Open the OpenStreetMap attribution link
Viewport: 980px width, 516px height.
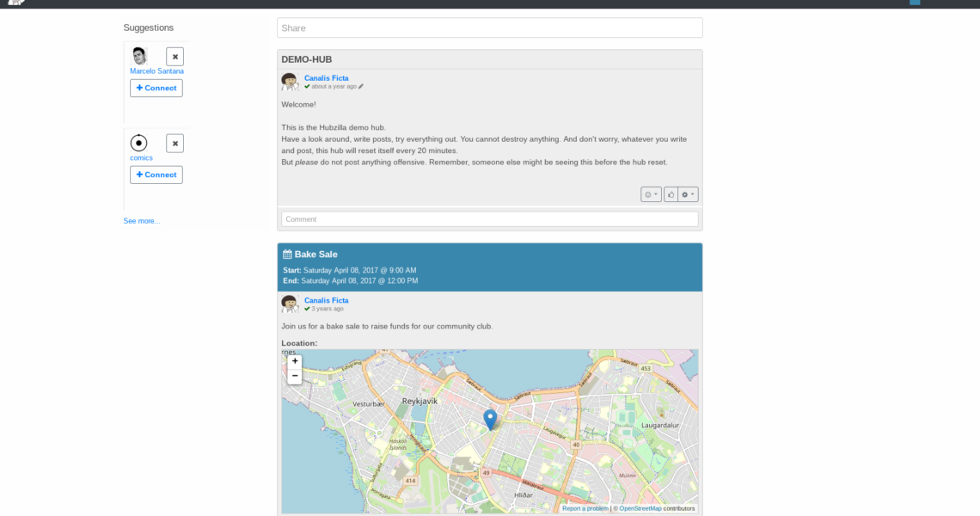(x=640, y=508)
